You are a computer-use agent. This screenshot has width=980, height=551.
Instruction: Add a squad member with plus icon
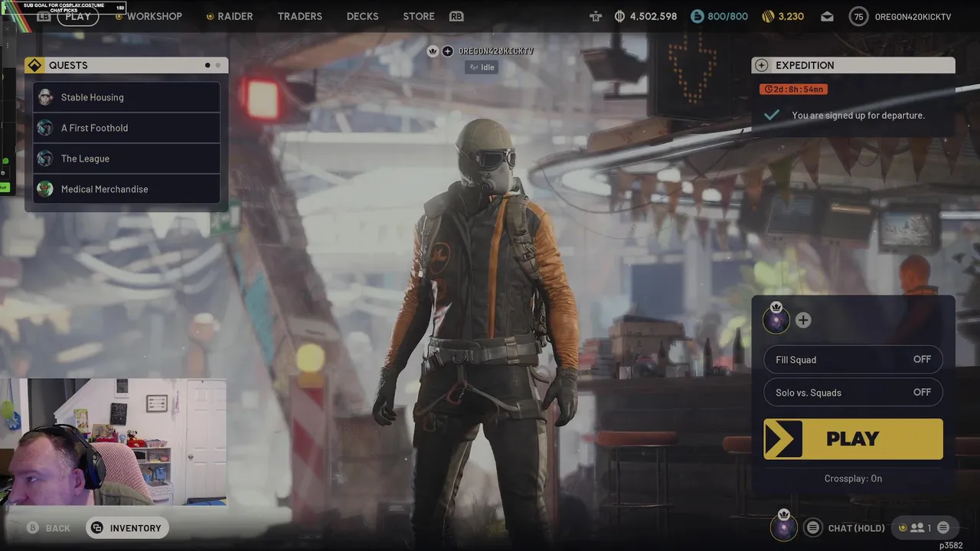[802, 321]
